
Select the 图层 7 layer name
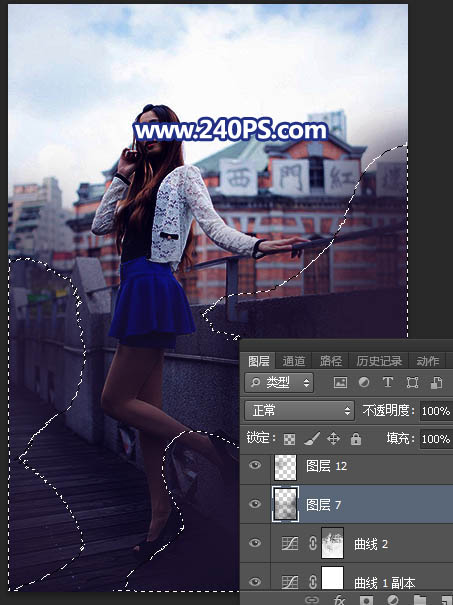pos(323,505)
